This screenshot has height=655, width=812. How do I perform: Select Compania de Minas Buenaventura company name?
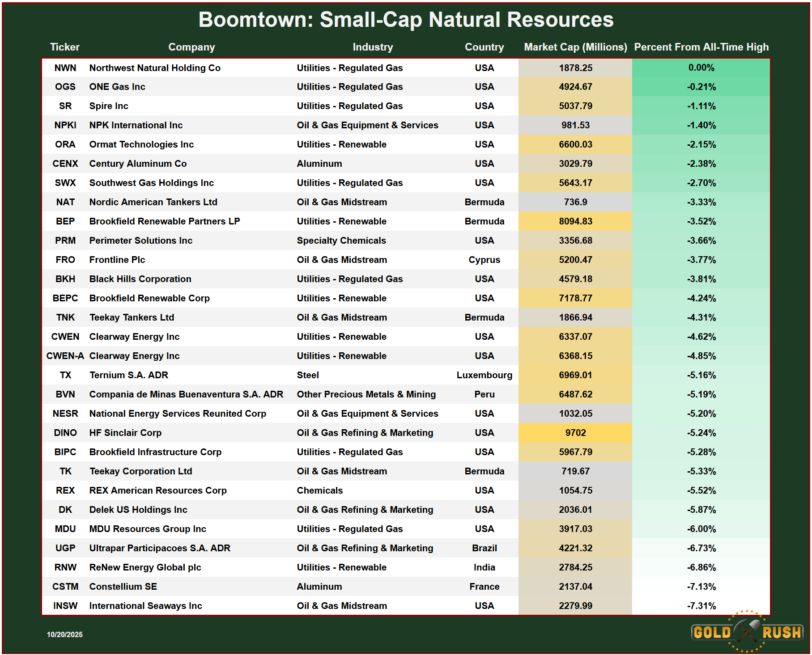pos(186,394)
